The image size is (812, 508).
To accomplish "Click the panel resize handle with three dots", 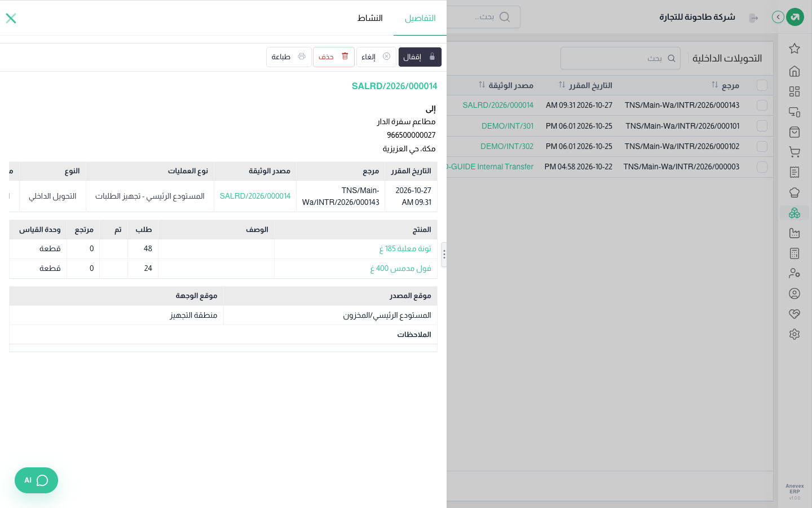I will click(x=444, y=255).
